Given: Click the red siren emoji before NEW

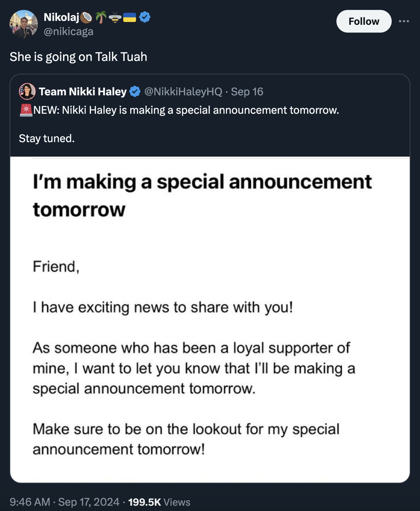Looking at the screenshot, I should [x=26, y=110].
